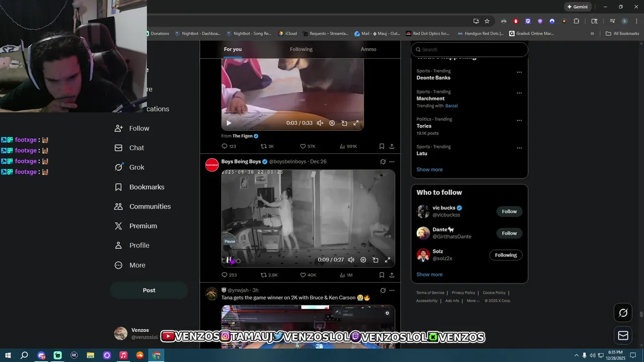Play The Figen video

[229, 123]
